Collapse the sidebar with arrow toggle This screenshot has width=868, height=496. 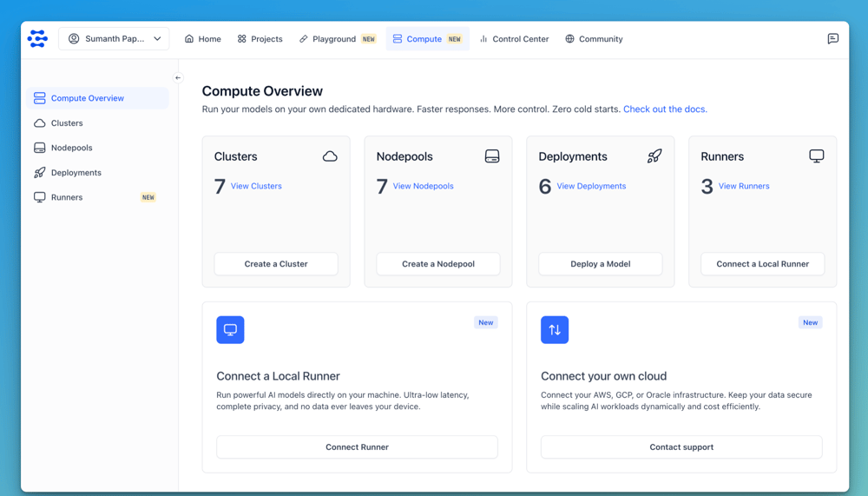[178, 78]
